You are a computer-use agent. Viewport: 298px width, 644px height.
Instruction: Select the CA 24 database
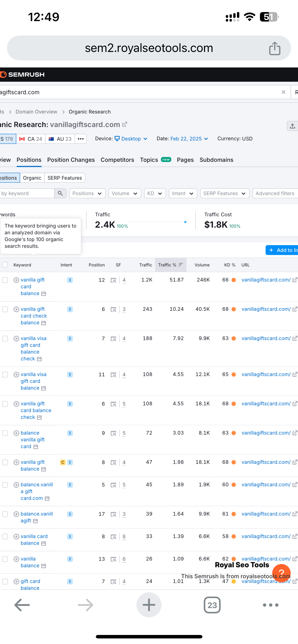[31, 139]
